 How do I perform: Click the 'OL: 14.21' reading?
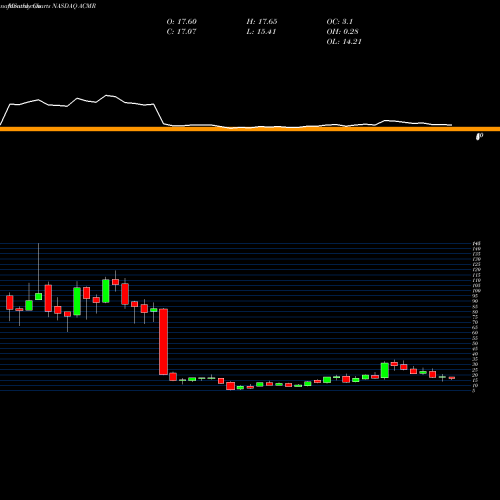click(x=344, y=42)
